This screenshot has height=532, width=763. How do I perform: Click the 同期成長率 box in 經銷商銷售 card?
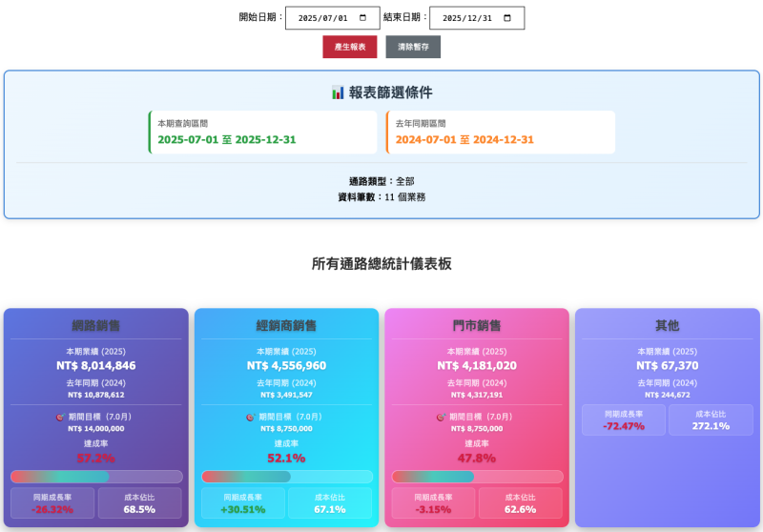pyautogui.click(x=243, y=502)
